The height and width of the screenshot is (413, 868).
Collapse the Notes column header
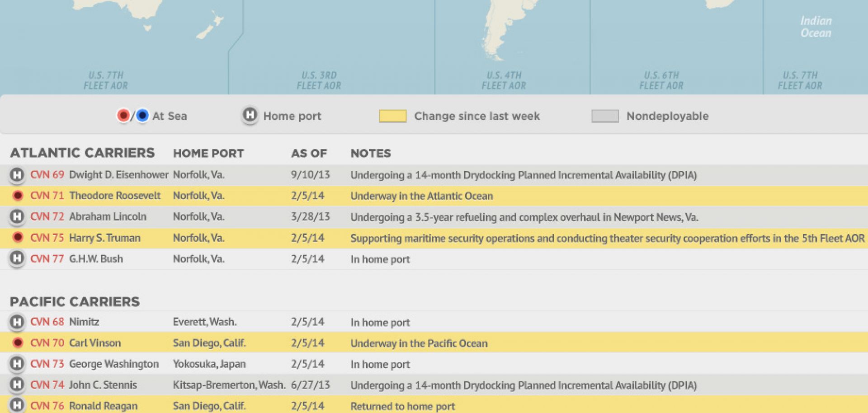371,153
